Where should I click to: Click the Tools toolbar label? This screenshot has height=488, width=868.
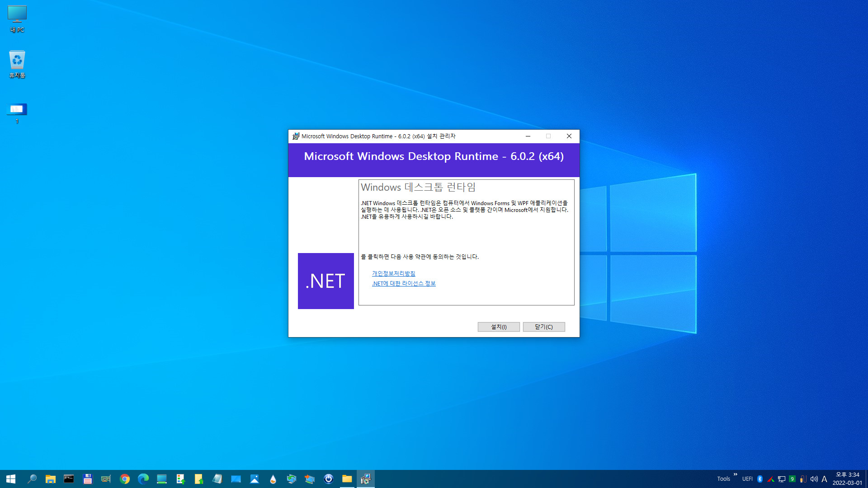(723, 479)
